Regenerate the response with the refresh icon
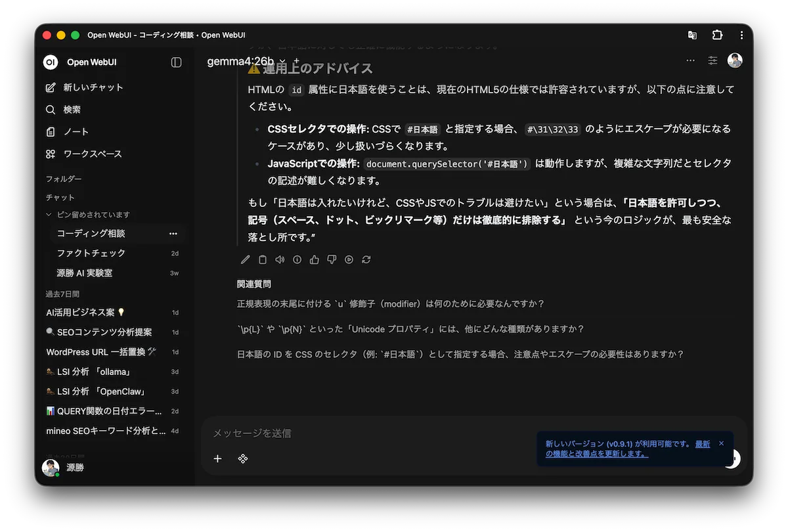 pyautogui.click(x=366, y=259)
